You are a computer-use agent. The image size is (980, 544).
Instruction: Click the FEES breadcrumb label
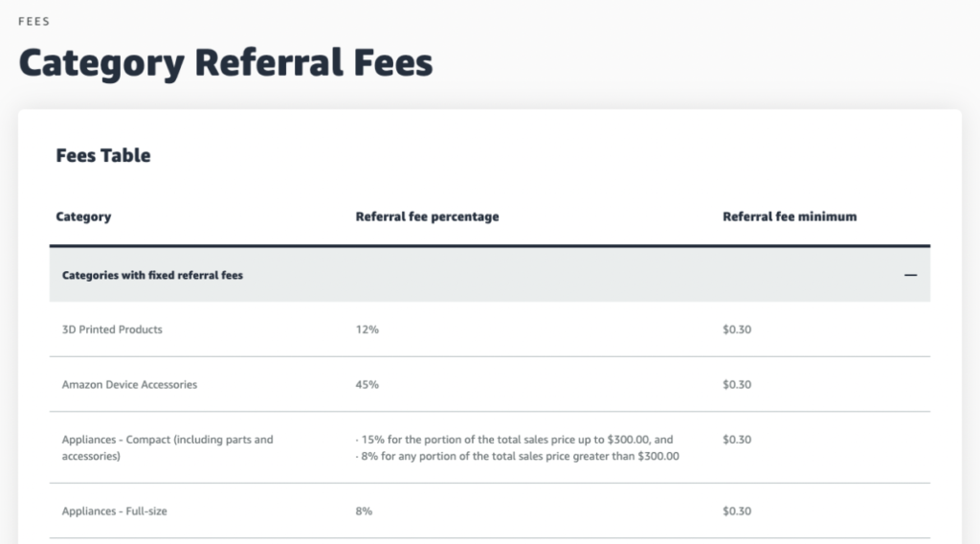[33, 21]
